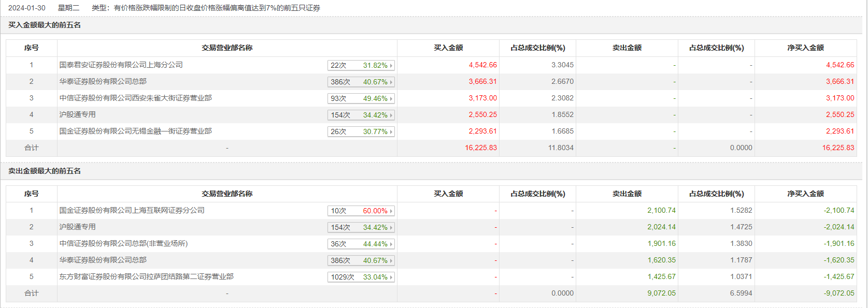The width and height of the screenshot is (868, 308).
Task: Click 东方财富证券拉萨团结路第二证券营业部 link
Action: [146, 276]
